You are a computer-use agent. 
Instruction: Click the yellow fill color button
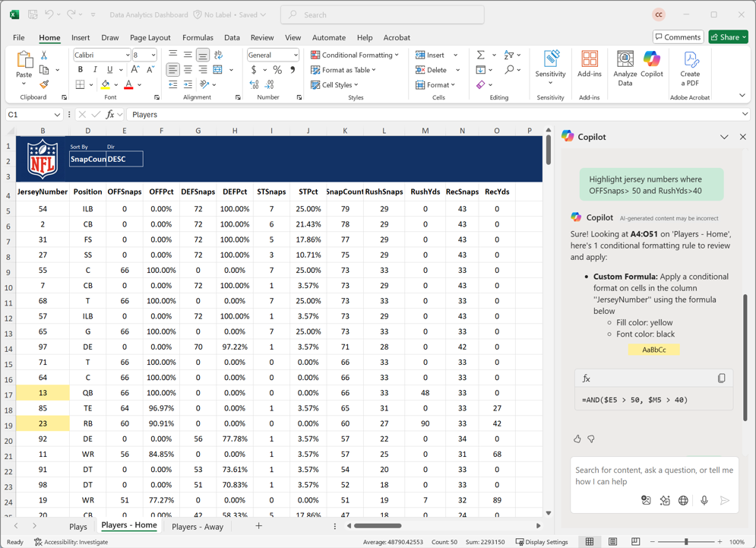106,85
